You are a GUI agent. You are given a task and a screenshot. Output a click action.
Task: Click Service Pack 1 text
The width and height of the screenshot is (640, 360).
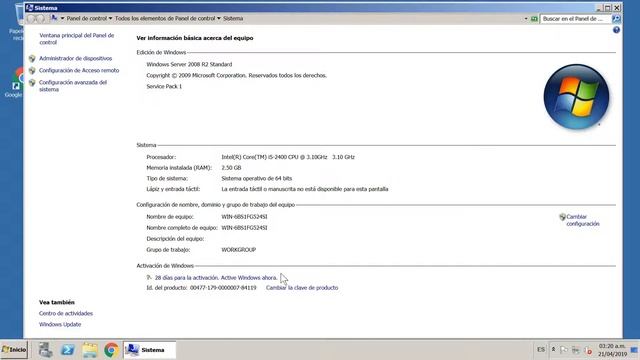click(164, 86)
